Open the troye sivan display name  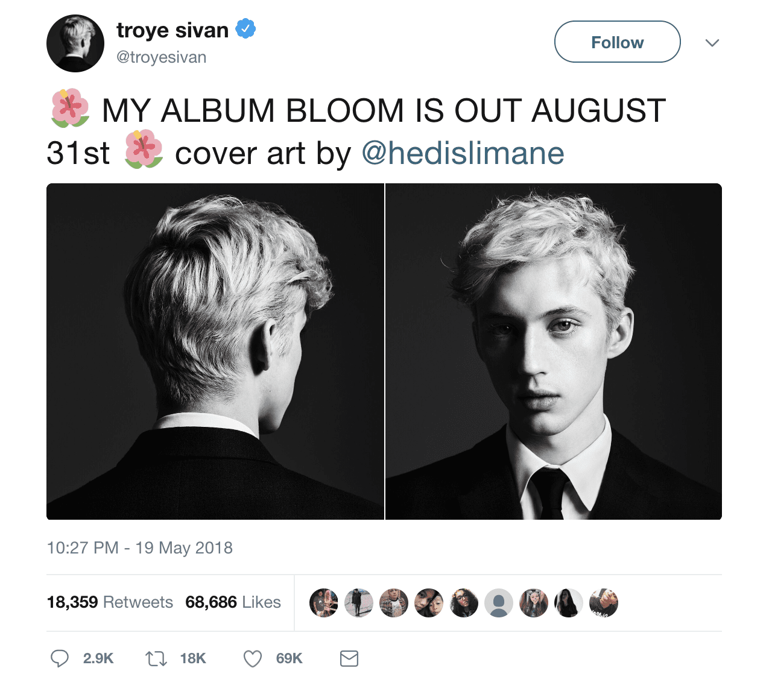[172, 30]
